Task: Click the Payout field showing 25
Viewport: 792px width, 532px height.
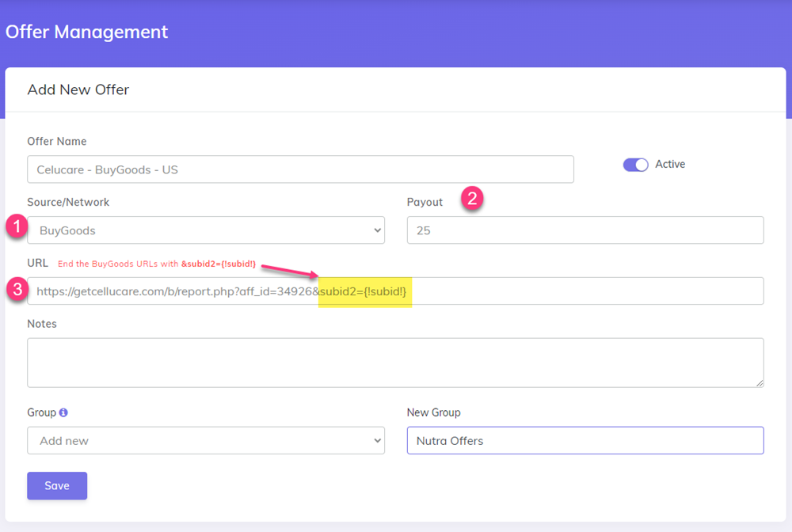Action: 584,230
